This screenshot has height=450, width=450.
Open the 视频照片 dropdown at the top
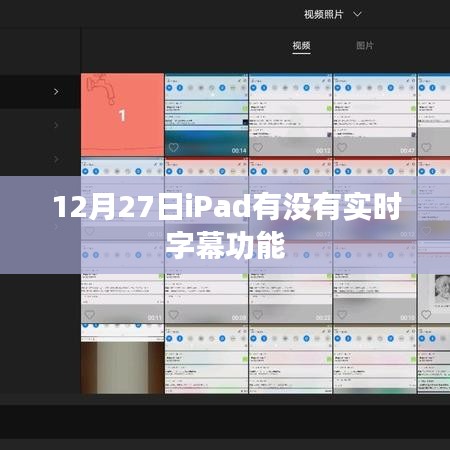tap(333, 14)
